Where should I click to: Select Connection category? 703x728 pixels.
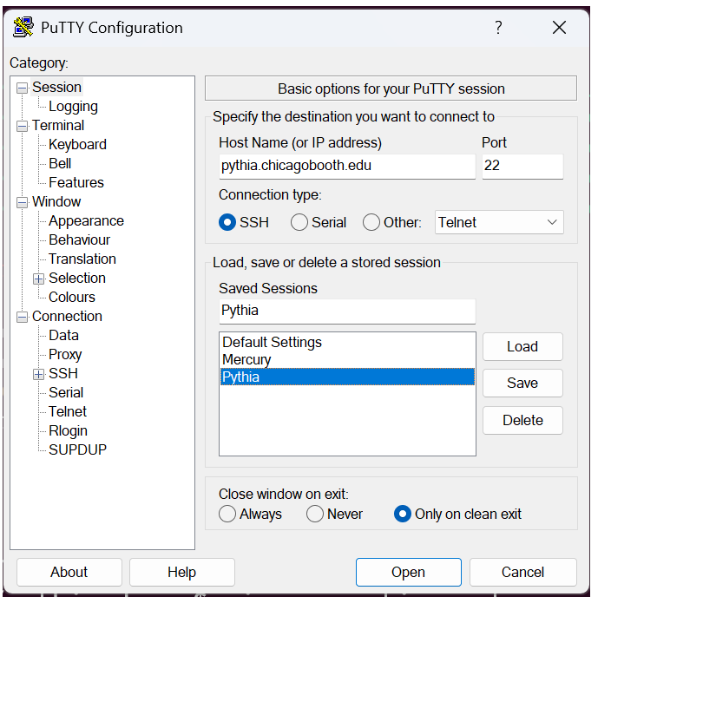point(67,316)
